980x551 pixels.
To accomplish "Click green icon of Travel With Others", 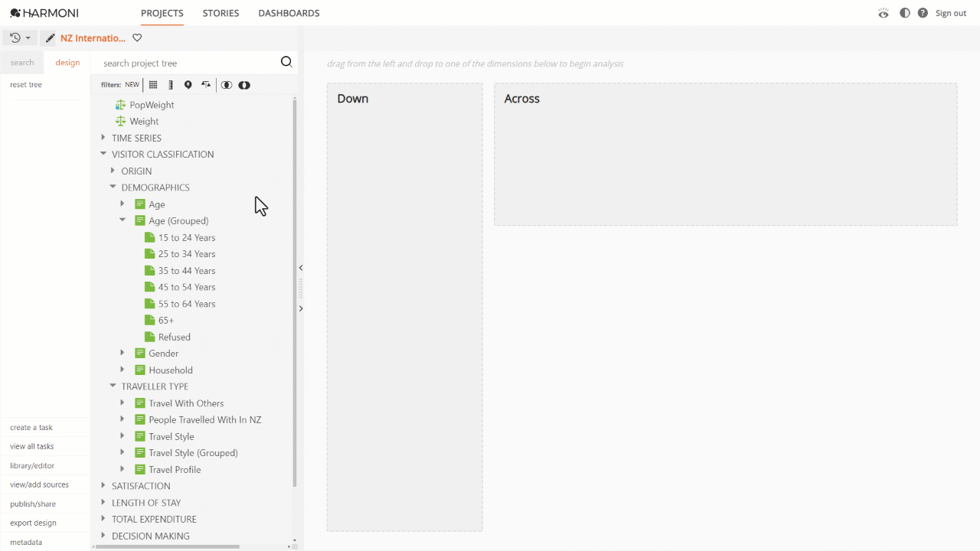I will point(140,403).
